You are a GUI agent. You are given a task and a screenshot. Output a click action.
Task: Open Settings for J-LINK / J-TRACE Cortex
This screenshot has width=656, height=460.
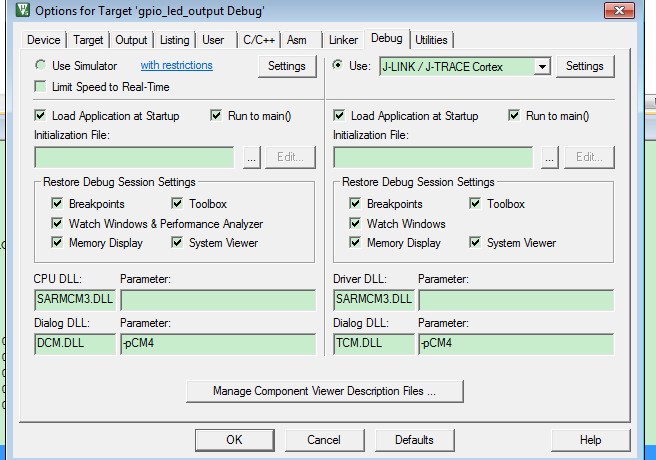tap(585, 66)
